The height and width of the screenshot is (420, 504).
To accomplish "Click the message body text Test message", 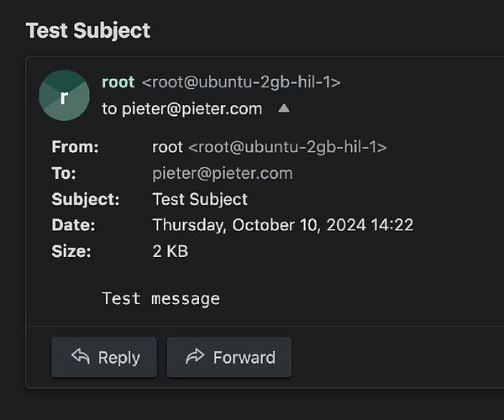I will click(160, 298).
